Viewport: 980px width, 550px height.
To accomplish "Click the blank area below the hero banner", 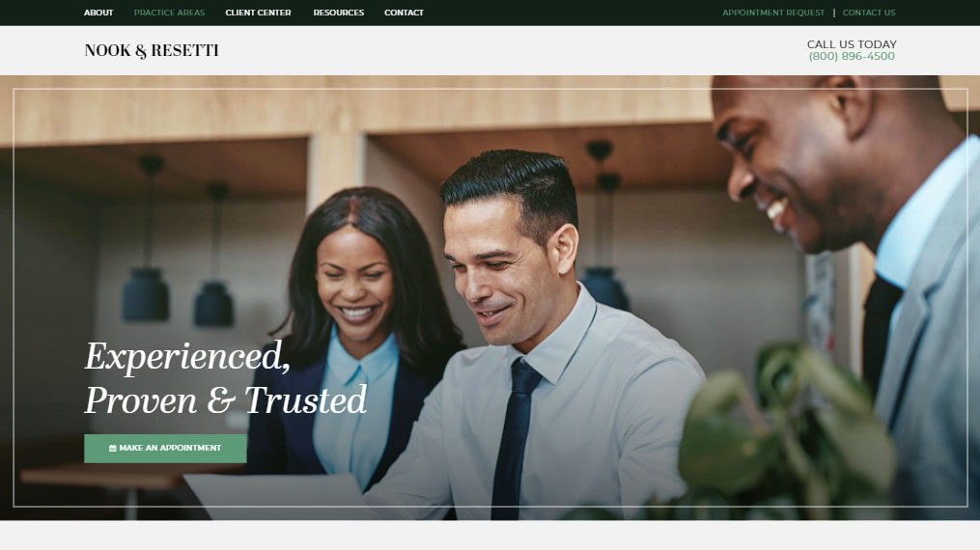I will click(490, 535).
